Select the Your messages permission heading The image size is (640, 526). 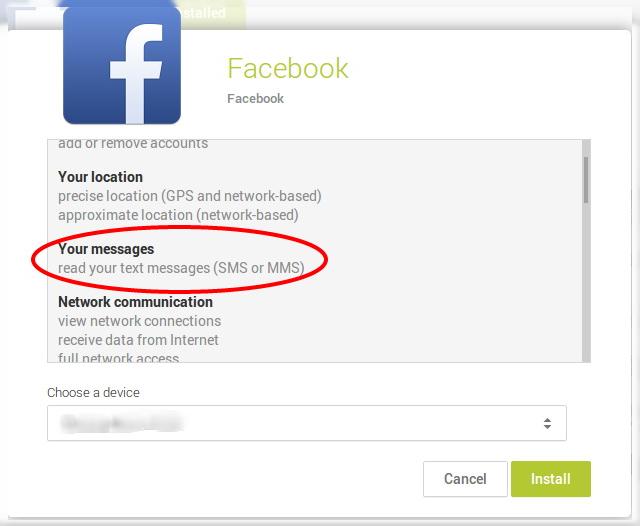pyautogui.click(x=106, y=249)
